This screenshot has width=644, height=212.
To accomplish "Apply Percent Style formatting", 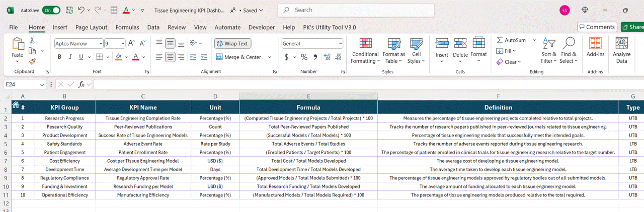I will [x=304, y=57].
